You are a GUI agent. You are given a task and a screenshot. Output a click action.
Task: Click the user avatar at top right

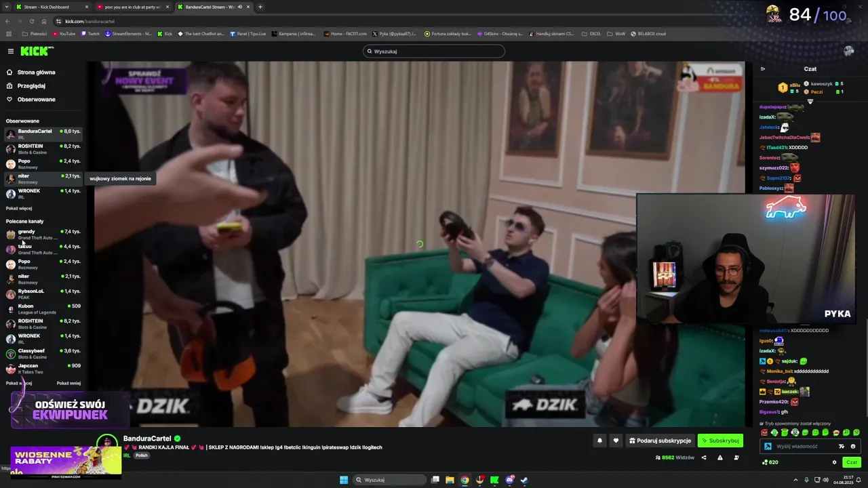[848, 52]
